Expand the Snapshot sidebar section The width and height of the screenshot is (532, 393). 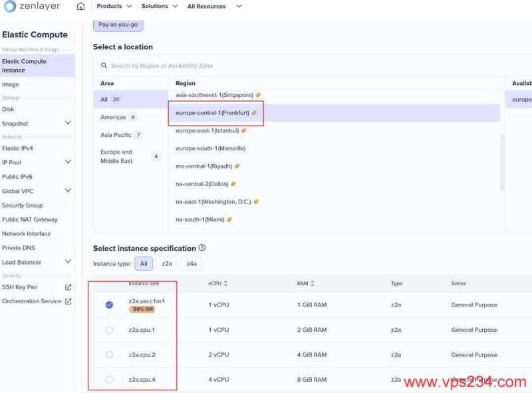pos(68,123)
